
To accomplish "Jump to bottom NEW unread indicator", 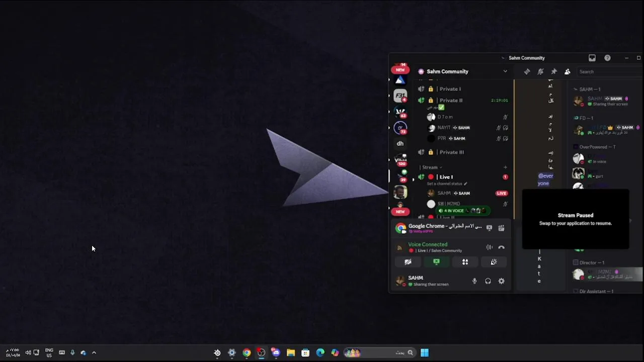I will click(400, 212).
